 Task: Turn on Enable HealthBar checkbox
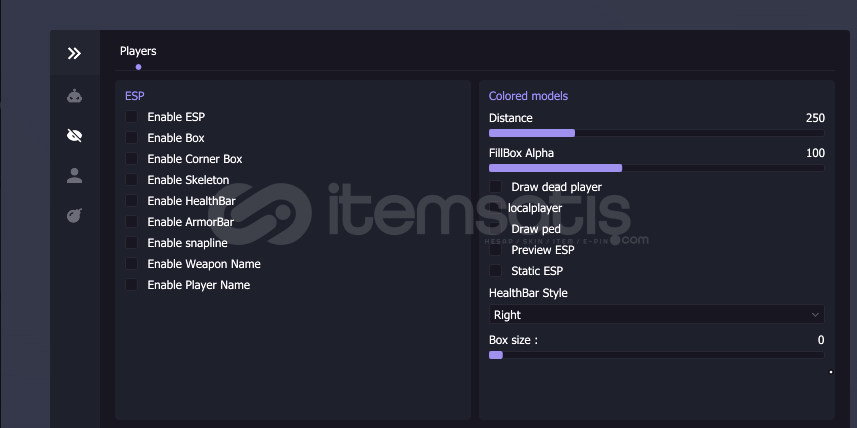[x=132, y=201]
